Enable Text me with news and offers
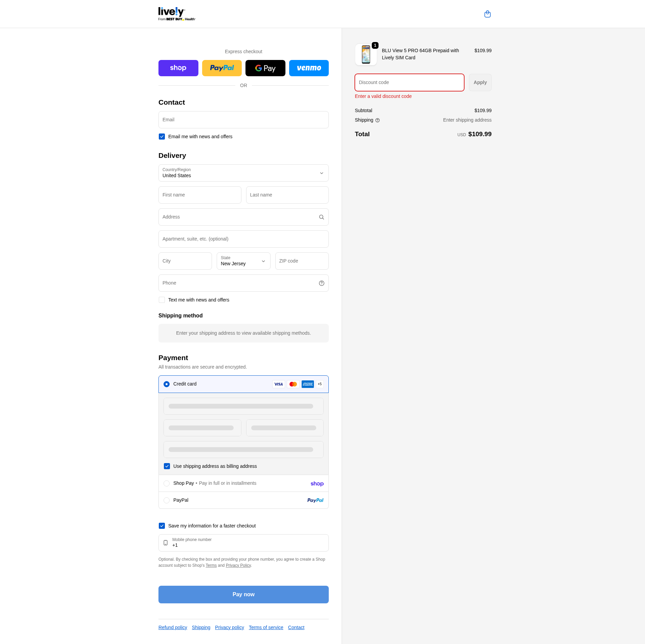The image size is (645, 644). [162, 300]
